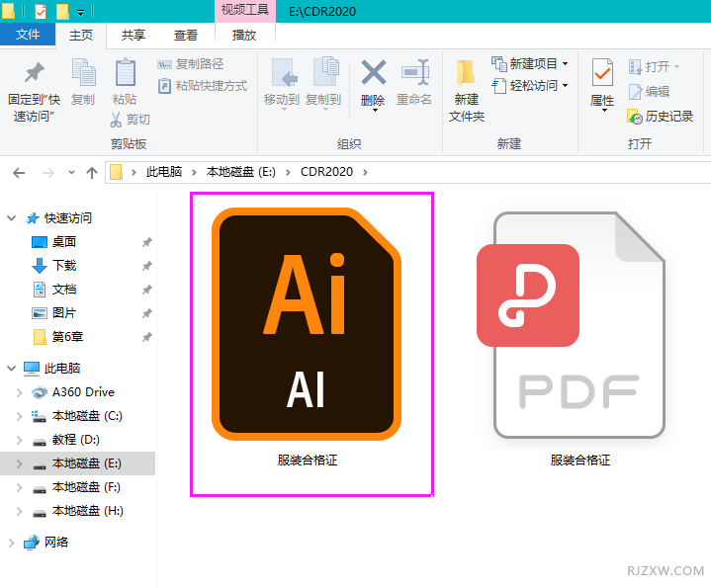Image resolution: width=711 pixels, height=588 pixels.
Task: Click the Properties (属性) checkmark icon
Action: 602,73
